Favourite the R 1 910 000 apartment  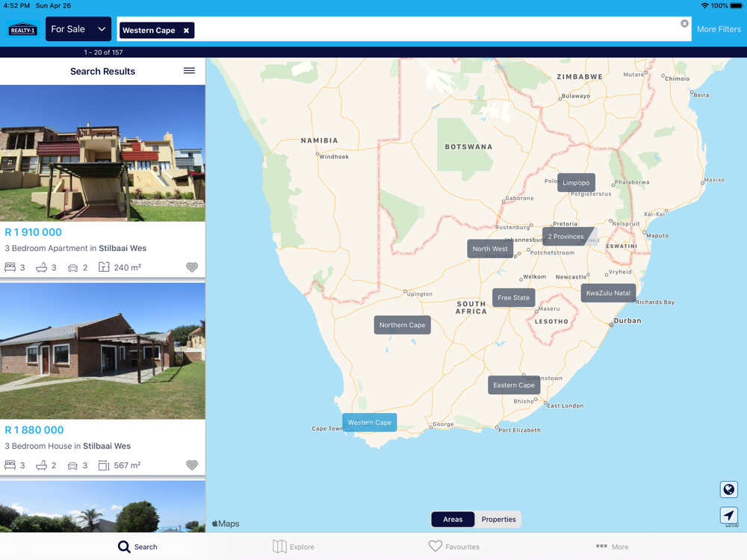point(191,267)
